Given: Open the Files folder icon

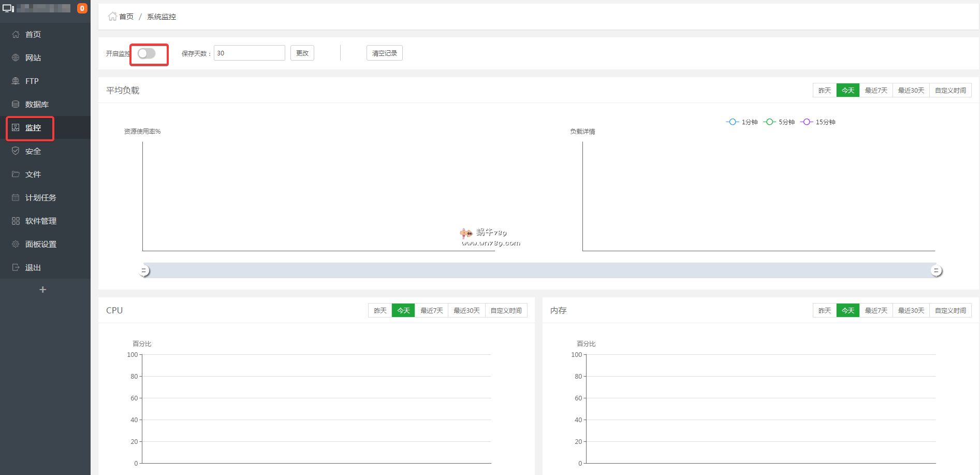Looking at the screenshot, I should [x=16, y=175].
